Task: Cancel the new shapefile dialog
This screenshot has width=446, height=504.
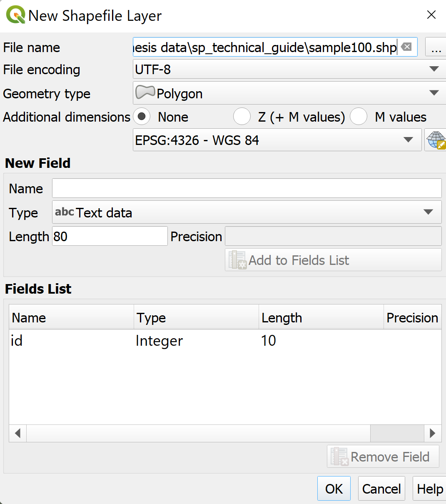Action: 381,489
